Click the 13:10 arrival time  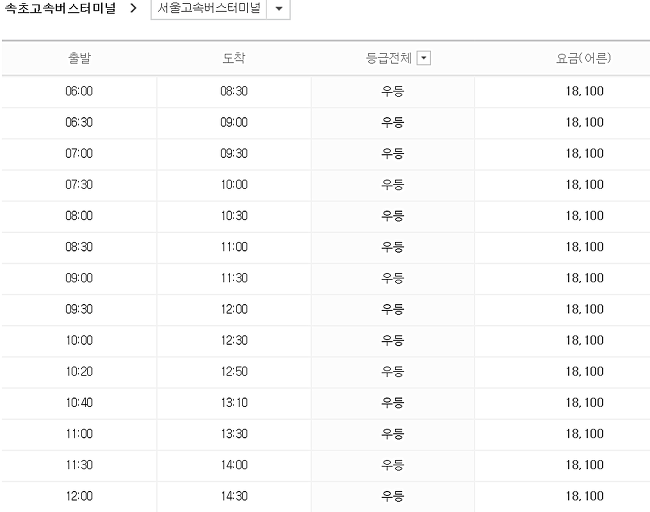tap(234, 403)
